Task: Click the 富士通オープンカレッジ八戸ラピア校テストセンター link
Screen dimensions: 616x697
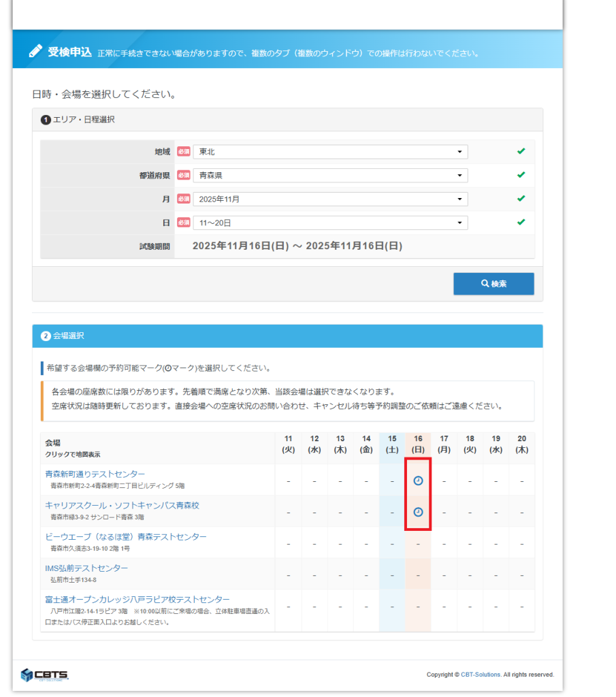Action: (x=137, y=599)
